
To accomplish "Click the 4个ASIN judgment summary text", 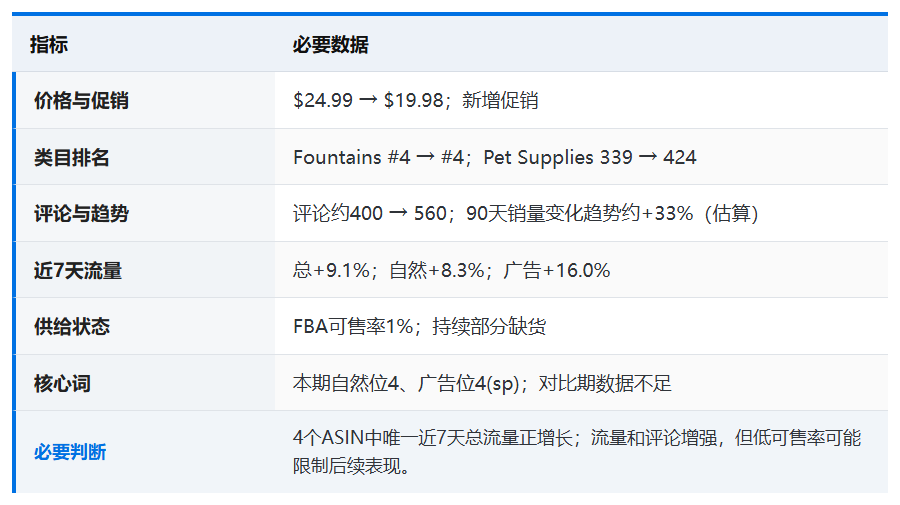I will click(x=576, y=452).
